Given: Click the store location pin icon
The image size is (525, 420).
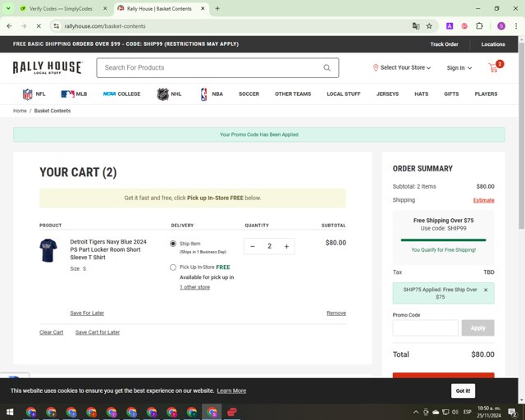Looking at the screenshot, I should point(376,67).
